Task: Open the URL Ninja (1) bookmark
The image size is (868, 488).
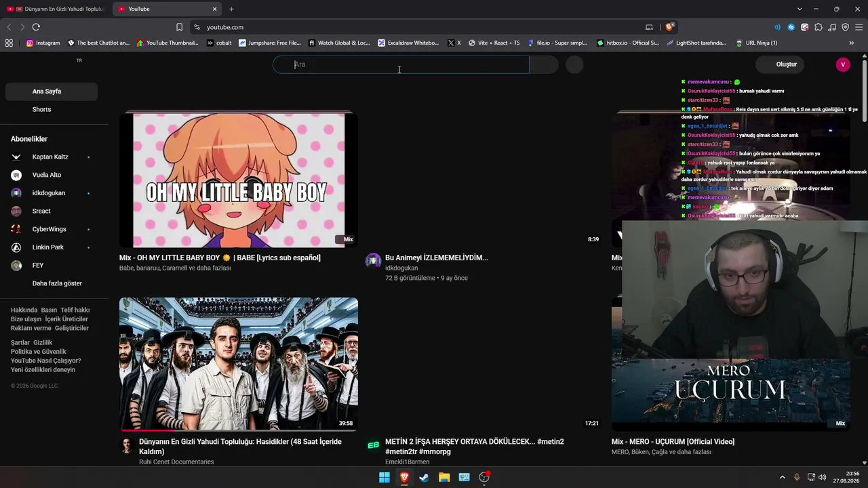Action: click(756, 43)
